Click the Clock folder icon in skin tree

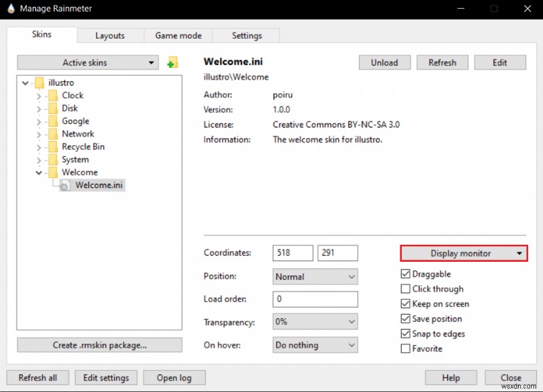[x=54, y=95]
